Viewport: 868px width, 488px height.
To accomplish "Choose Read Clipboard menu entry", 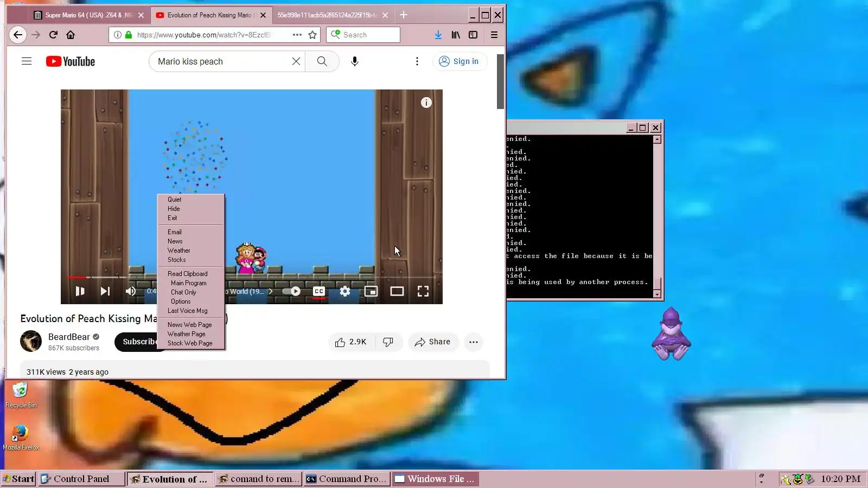I will (x=191, y=274).
